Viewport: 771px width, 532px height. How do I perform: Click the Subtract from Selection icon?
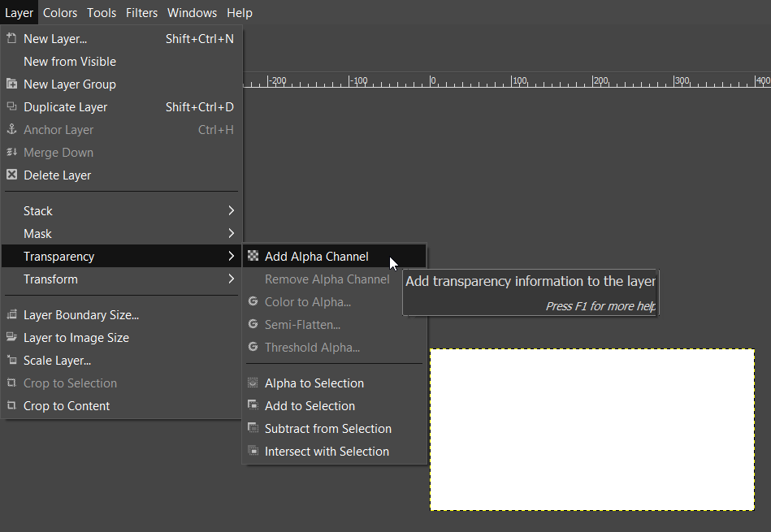tap(253, 428)
